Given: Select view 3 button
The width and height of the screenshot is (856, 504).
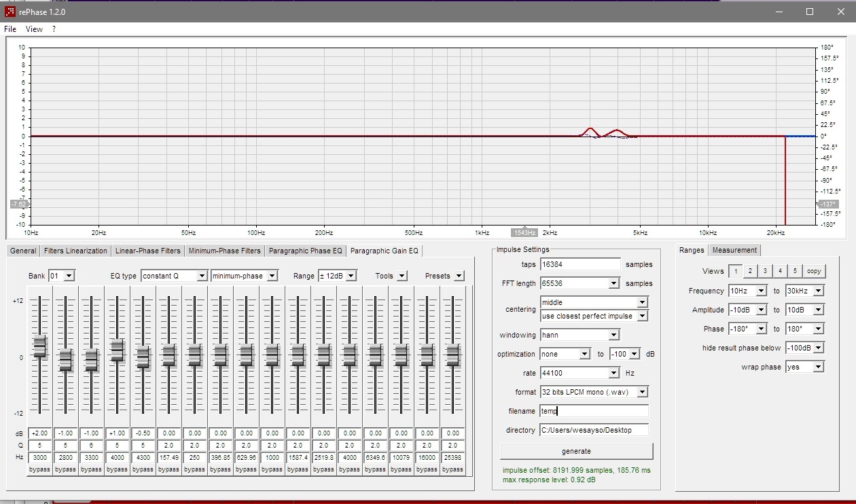Looking at the screenshot, I should [765, 271].
